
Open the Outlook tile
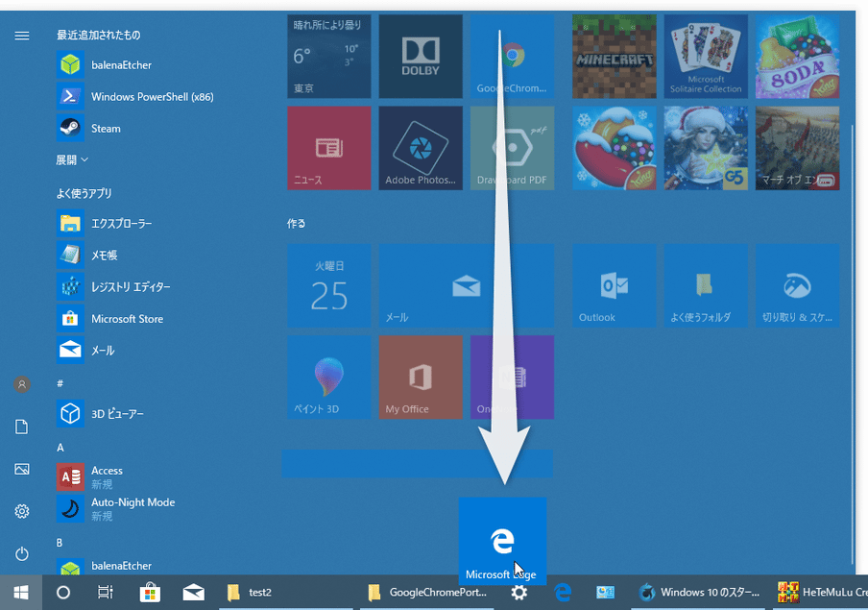coord(614,285)
